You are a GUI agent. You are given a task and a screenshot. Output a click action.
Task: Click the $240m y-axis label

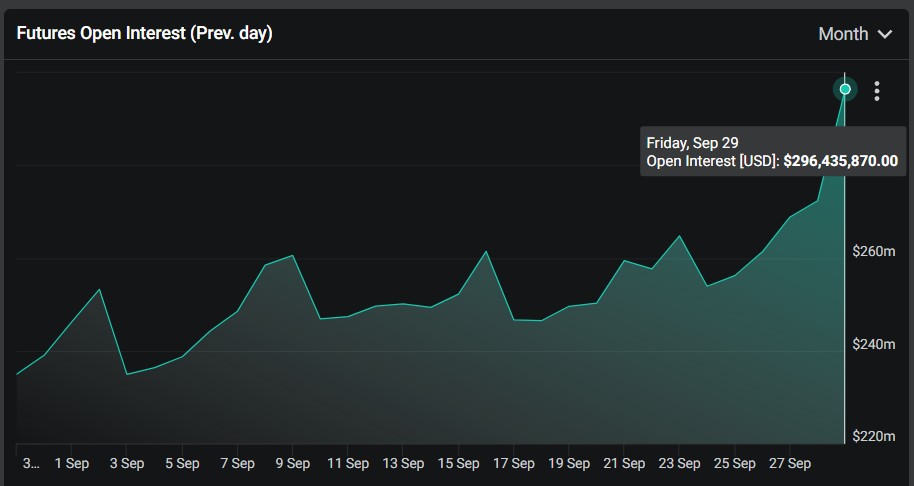click(x=873, y=344)
